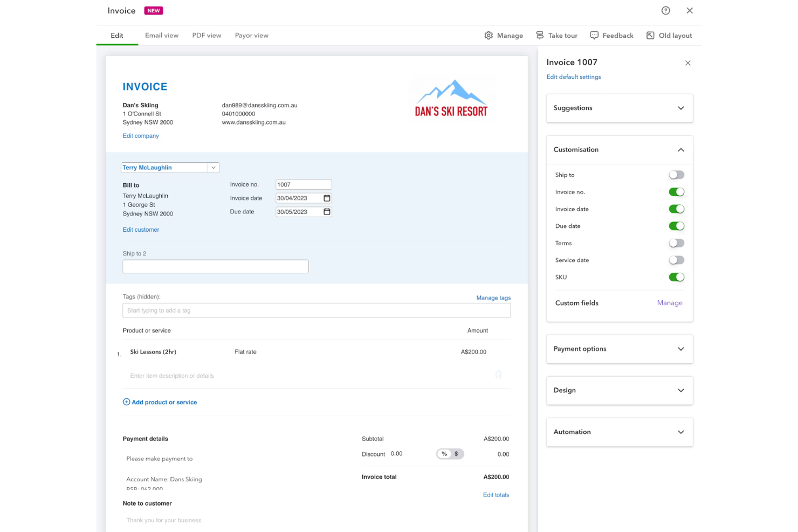The height and width of the screenshot is (532, 798).
Task: Click the help question mark icon
Action: pyautogui.click(x=665, y=10)
